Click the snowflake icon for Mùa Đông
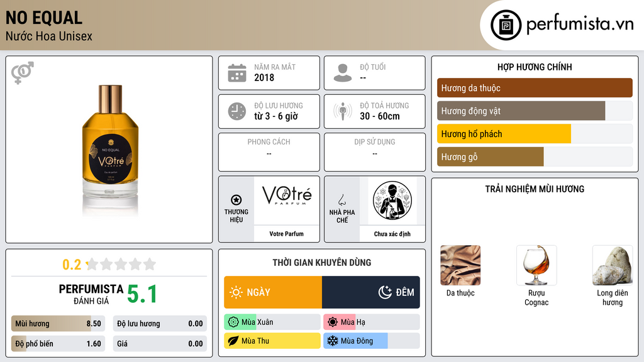 [333, 341]
